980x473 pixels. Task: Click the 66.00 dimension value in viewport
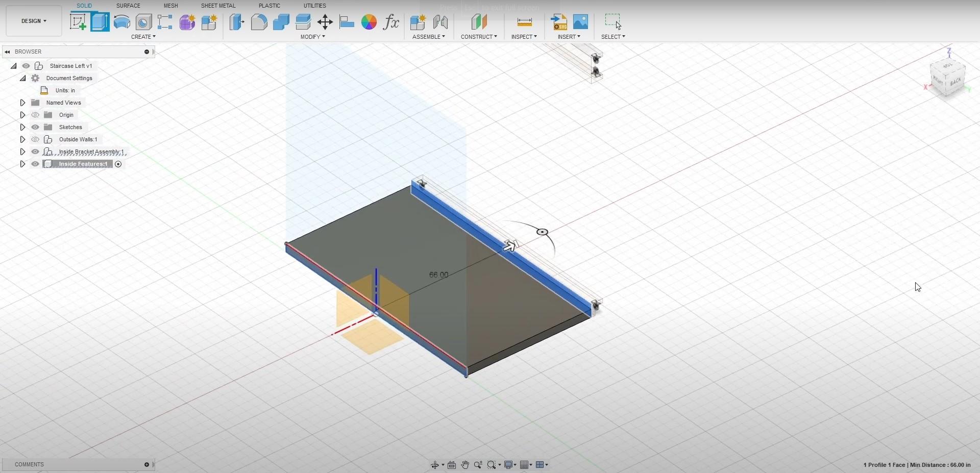(x=439, y=275)
